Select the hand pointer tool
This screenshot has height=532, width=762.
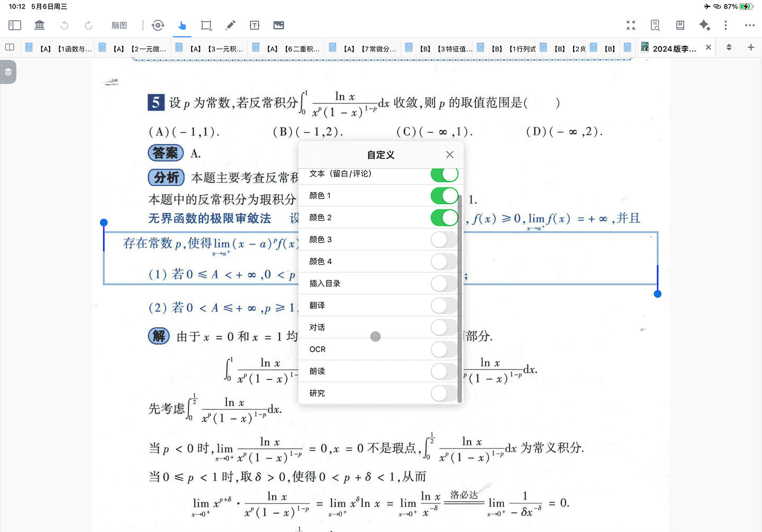coord(182,25)
